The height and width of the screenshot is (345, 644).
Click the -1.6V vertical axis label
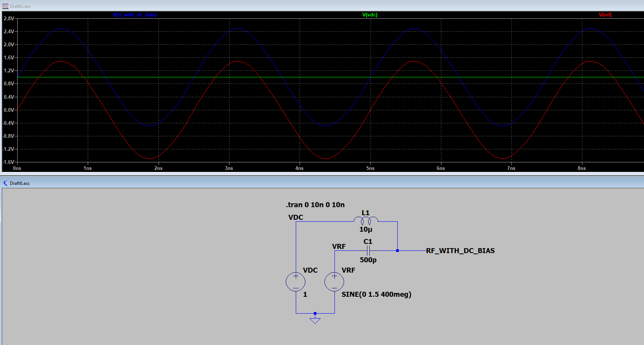pyautogui.click(x=8, y=162)
